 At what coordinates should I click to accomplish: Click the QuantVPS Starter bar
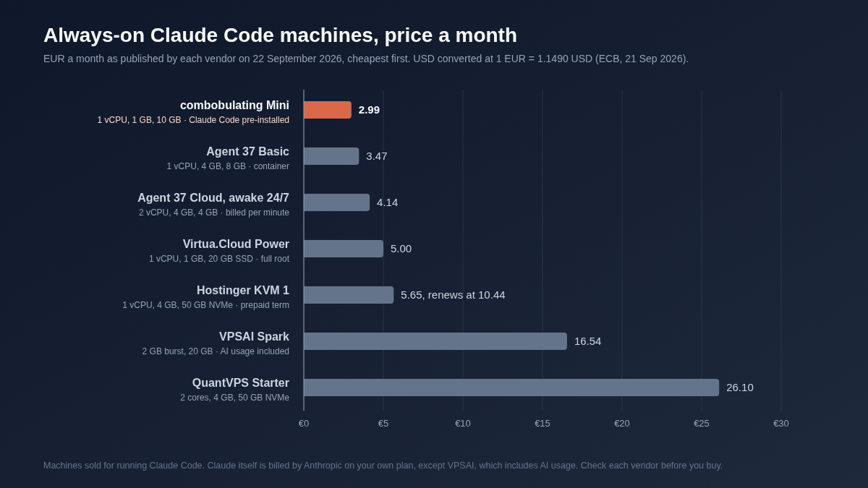point(511,388)
